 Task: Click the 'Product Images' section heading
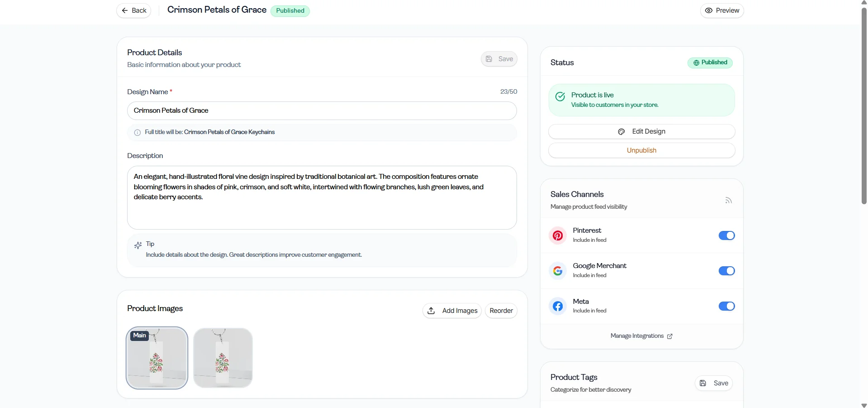(x=155, y=308)
